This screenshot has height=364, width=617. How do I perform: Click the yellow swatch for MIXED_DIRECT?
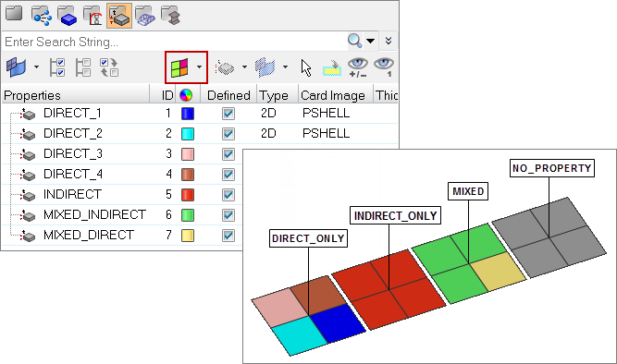(x=188, y=236)
